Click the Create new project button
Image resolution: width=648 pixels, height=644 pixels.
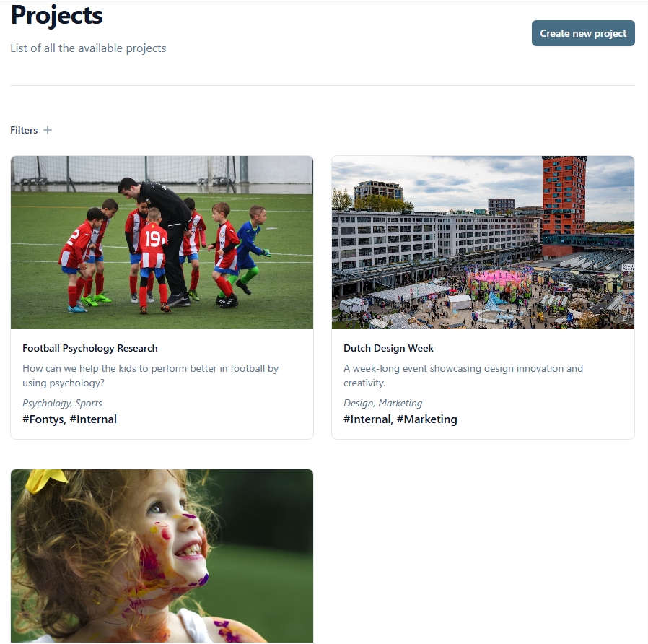[583, 33]
